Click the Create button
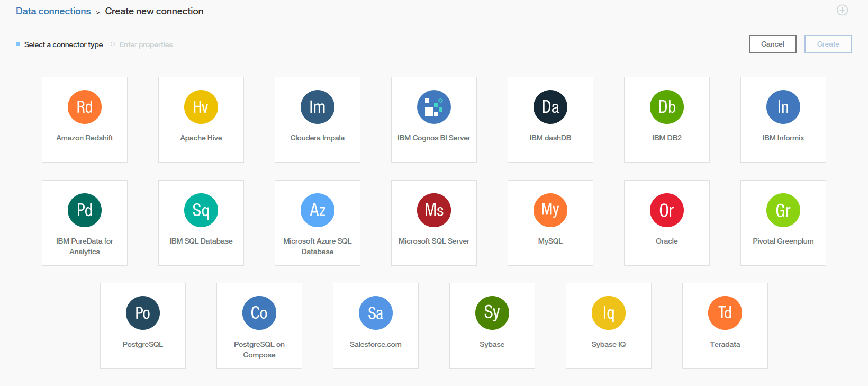This screenshot has height=386, width=868. pos(828,44)
